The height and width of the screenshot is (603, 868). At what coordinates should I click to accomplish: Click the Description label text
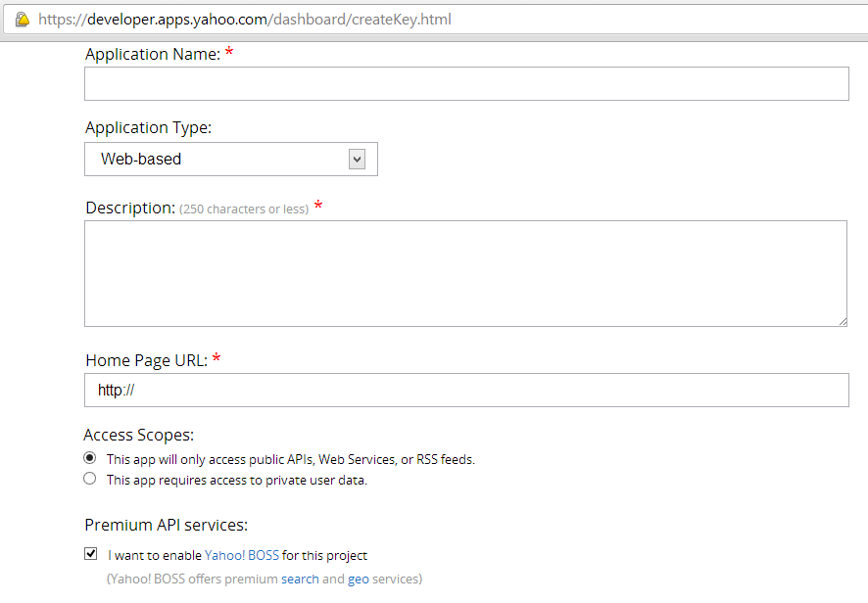click(x=130, y=208)
